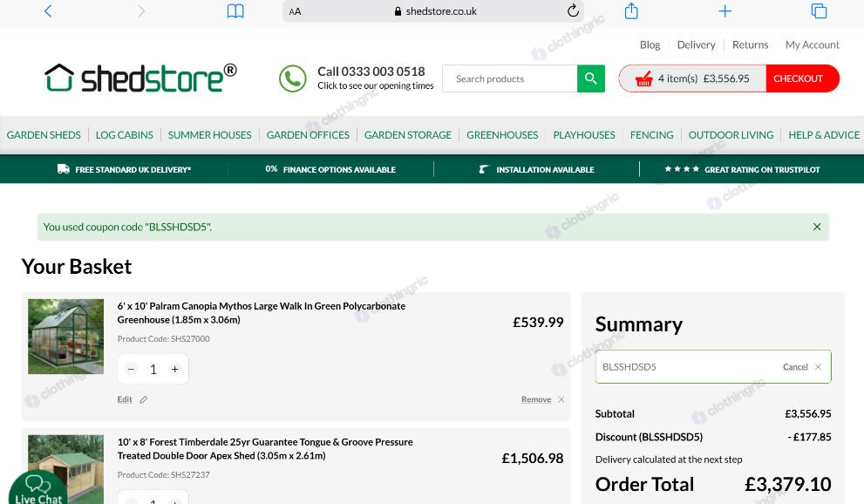
Task: Open a new tab with plus icon
Action: click(725, 11)
